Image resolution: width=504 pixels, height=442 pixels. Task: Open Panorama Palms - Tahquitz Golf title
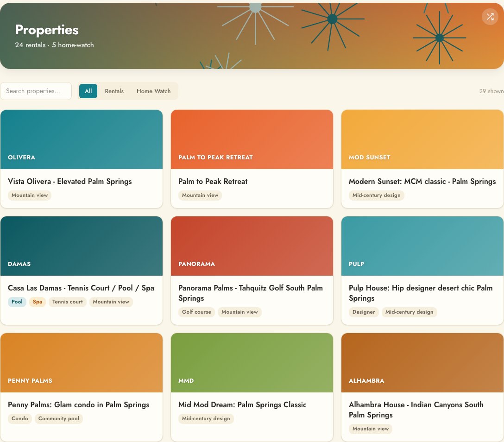(x=251, y=293)
